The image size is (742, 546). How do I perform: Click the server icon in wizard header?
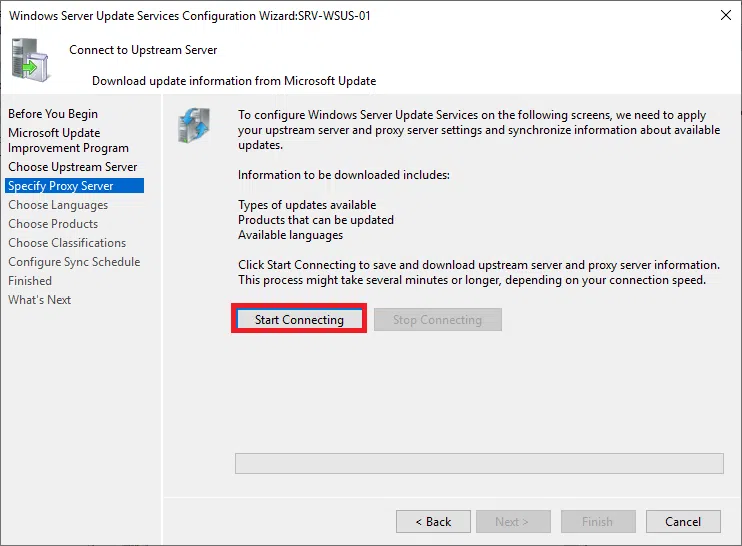[30, 59]
